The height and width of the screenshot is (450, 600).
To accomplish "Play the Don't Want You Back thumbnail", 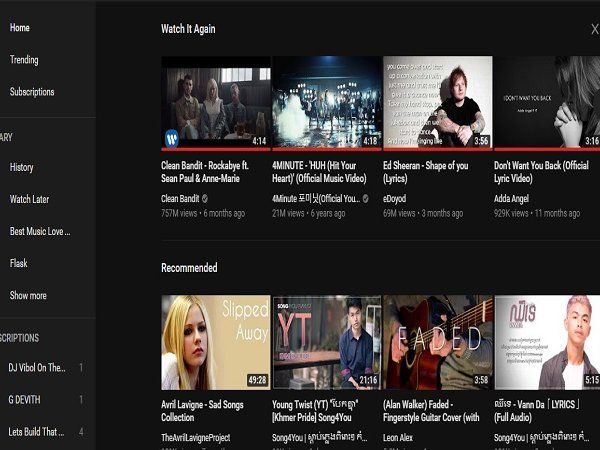I will 547,102.
